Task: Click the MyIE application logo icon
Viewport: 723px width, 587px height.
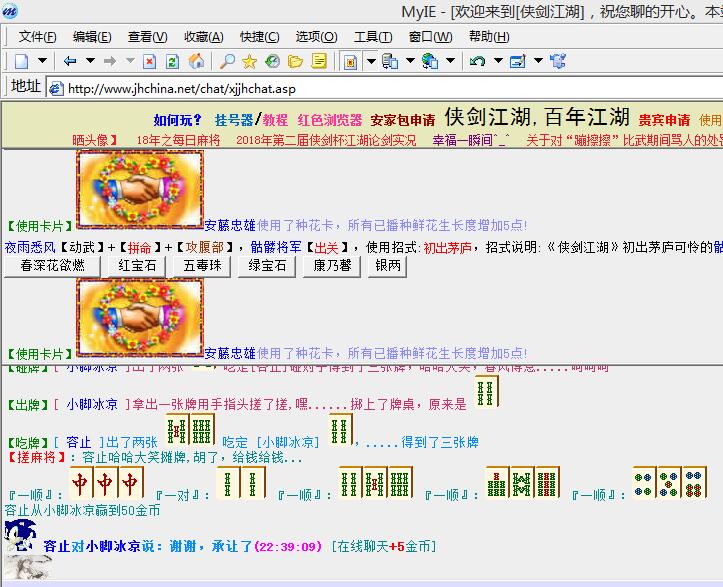Action: click(9, 10)
